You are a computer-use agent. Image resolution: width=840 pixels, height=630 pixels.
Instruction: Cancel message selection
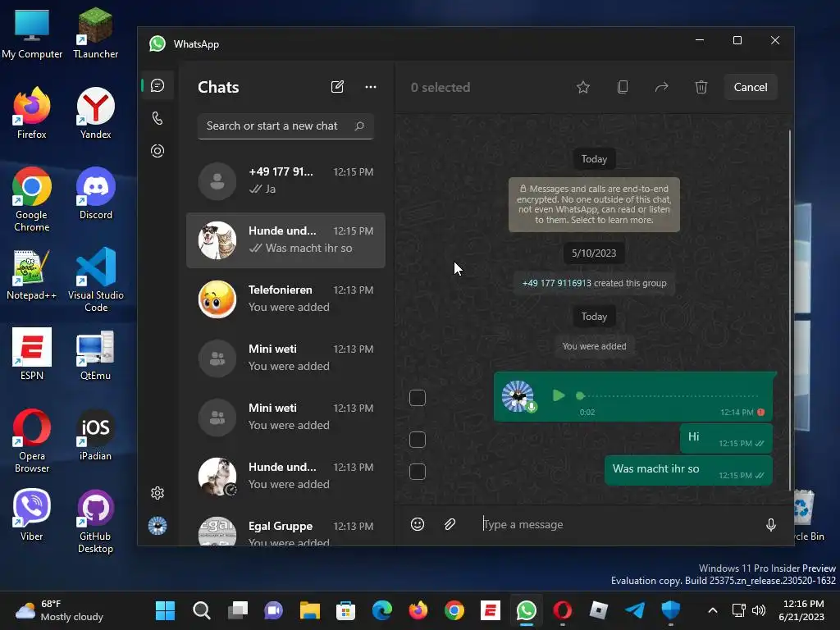point(751,87)
